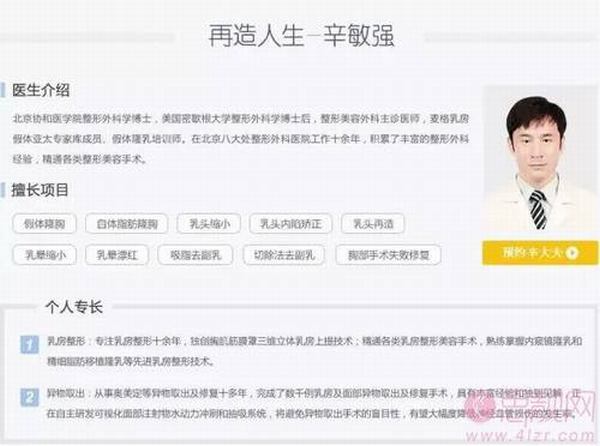Open the 胸部手术失败修复 tag

click(x=388, y=255)
